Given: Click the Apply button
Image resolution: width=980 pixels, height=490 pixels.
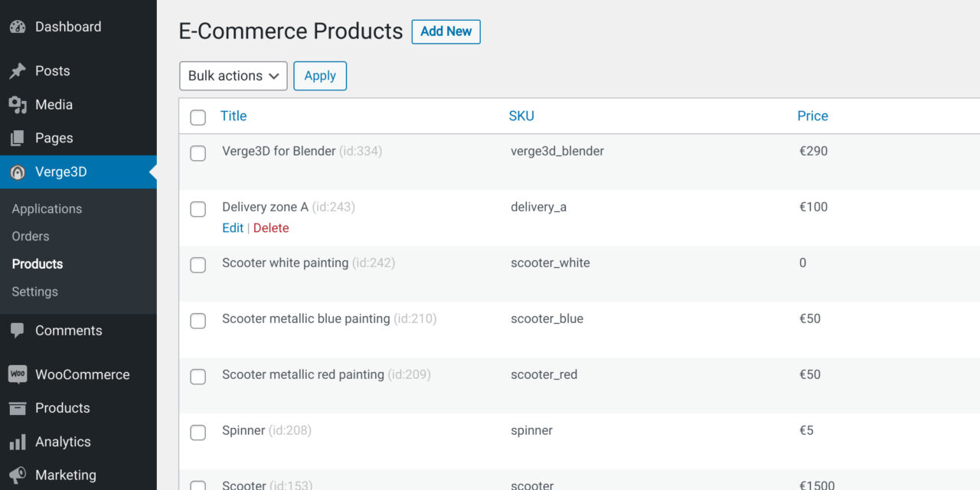Looking at the screenshot, I should pyautogui.click(x=320, y=76).
